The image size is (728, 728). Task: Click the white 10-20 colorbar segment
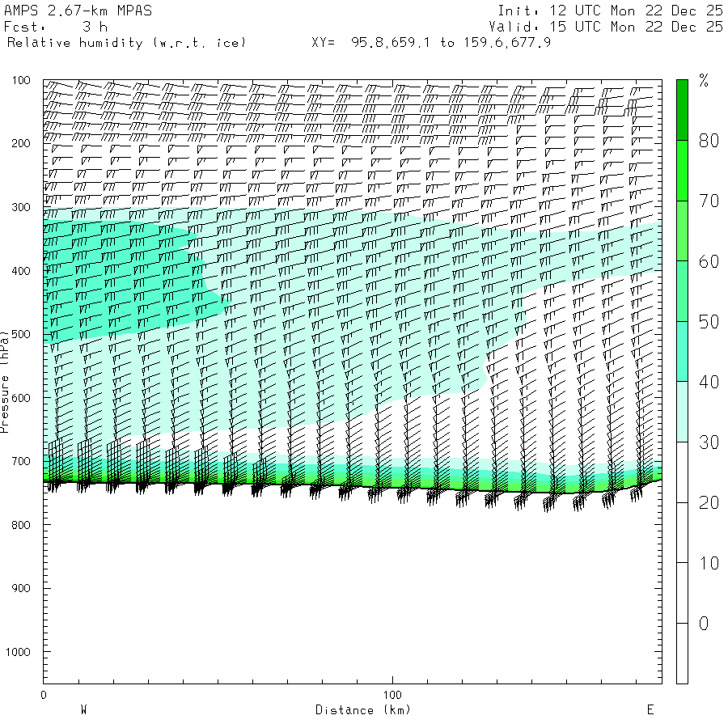coord(682,532)
